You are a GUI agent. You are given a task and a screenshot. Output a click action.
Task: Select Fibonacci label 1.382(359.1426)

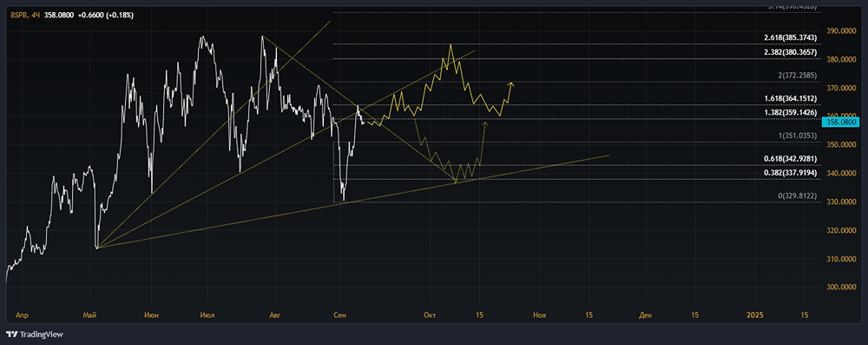click(790, 112)
